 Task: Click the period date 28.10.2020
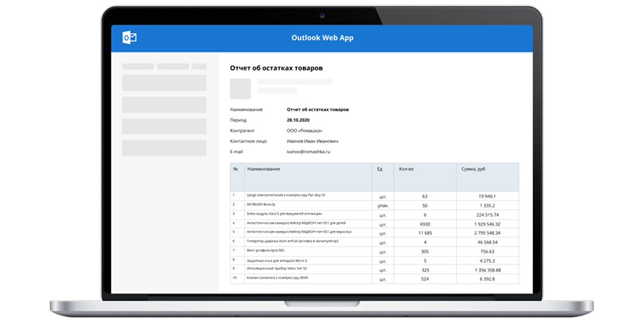coord(299,120)
